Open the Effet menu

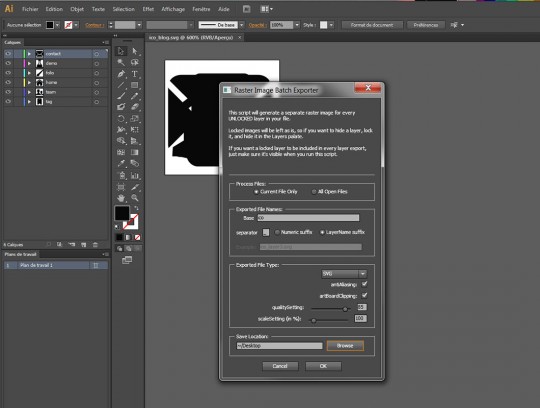click(148, 9)
